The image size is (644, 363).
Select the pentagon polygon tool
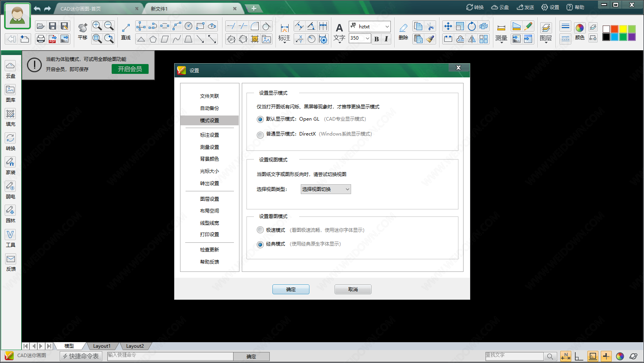(153, 38)
